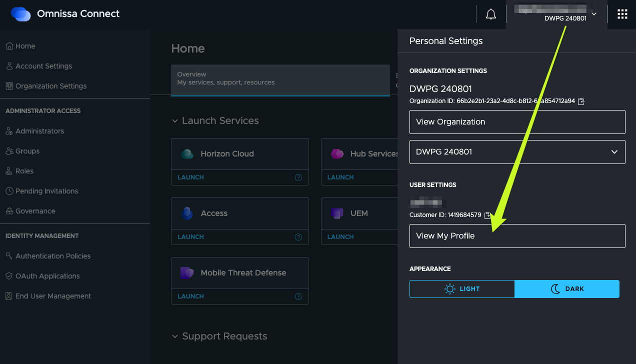636x364 pixels.
Task: Select the Overview tab
Action: point(280,78)
